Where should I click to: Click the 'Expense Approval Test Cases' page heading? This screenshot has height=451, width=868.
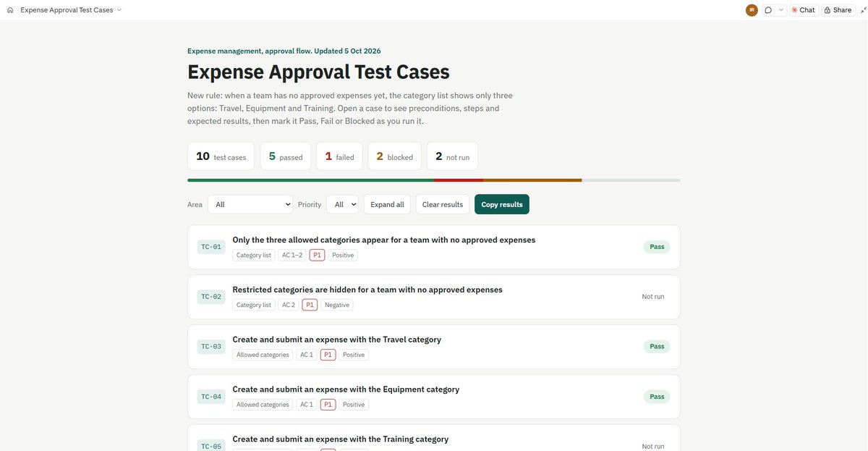click(318, 72)
